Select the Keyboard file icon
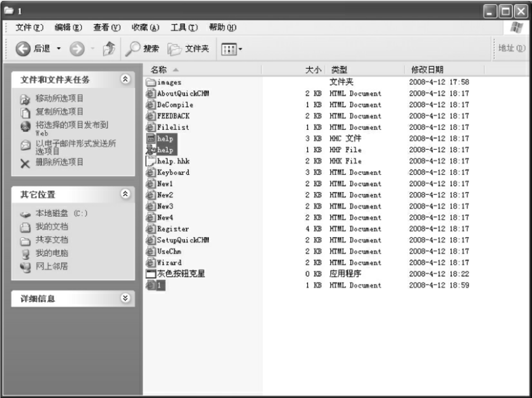532x398 pixels. click(151, 172)
